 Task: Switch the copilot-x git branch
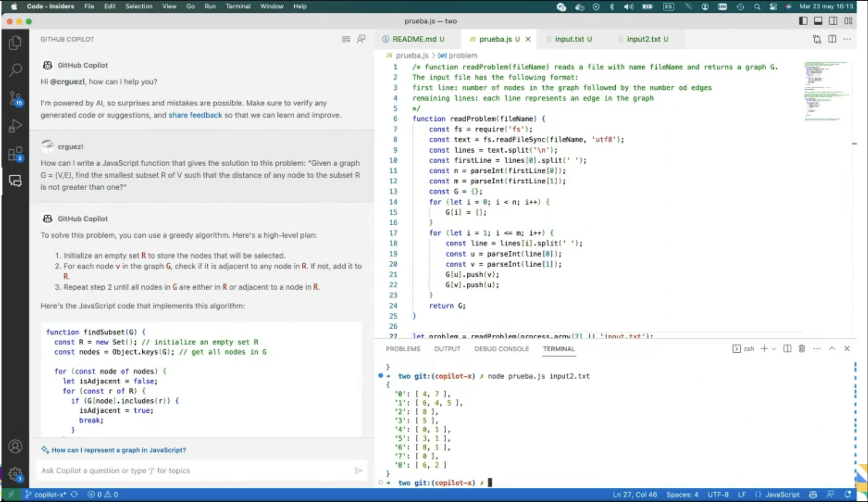(45, 495)
